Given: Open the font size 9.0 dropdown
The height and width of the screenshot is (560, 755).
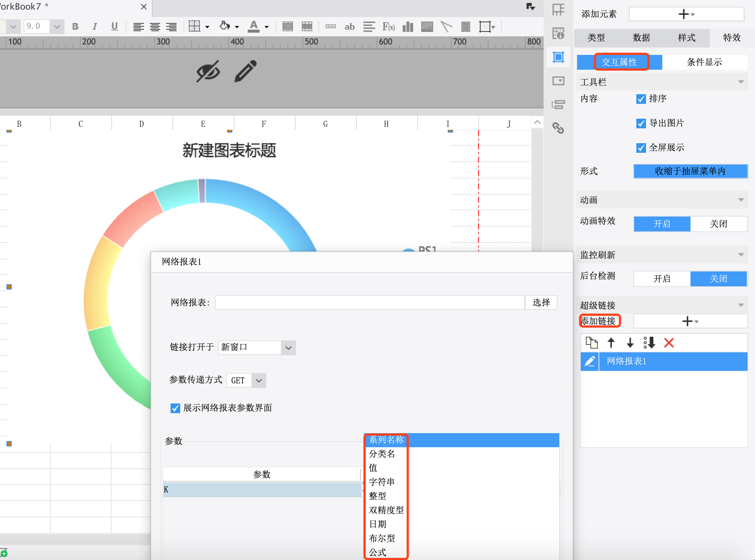Looking at the screenshot, I should coord(57,26).
